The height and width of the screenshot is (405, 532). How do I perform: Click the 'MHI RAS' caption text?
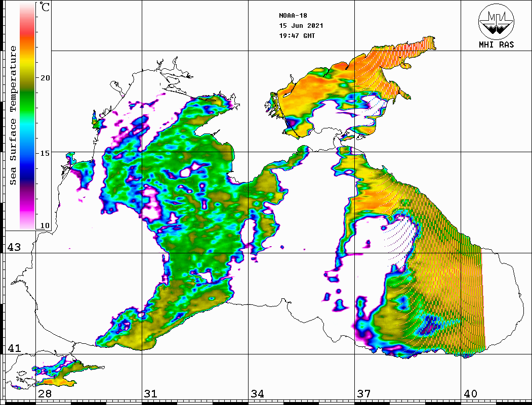(x=497, y=44)
